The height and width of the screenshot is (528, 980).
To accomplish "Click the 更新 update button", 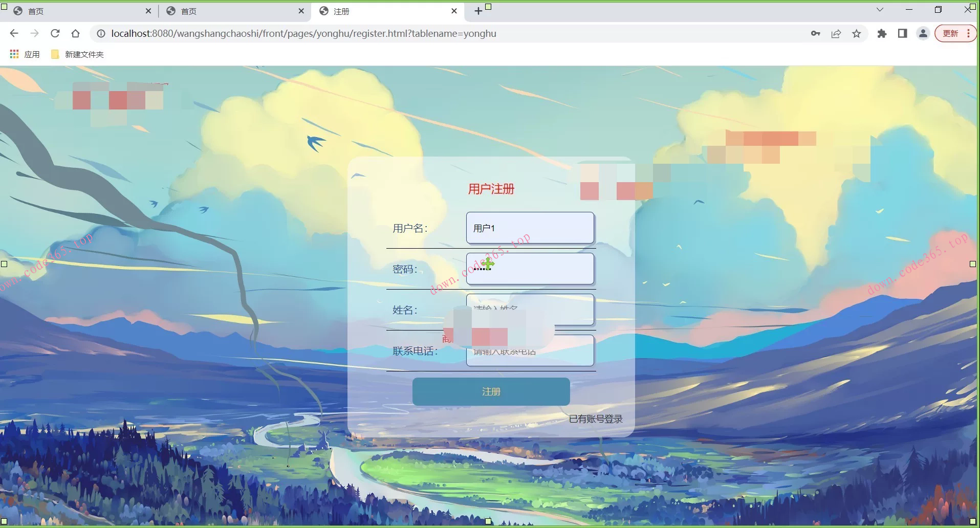I will coord(955,34).
